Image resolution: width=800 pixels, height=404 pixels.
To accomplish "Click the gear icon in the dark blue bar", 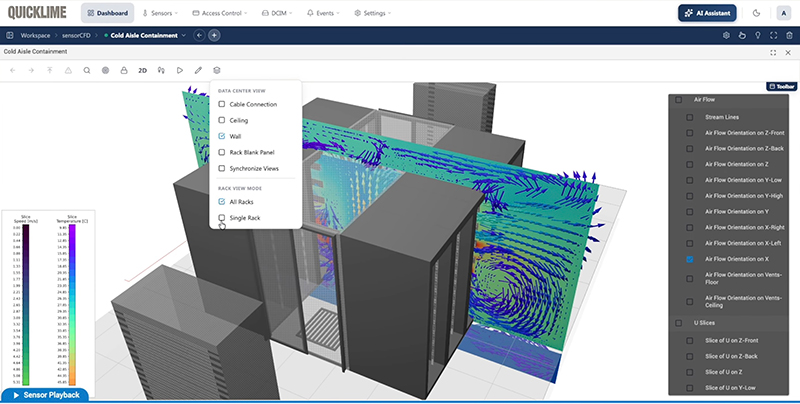I will click(727, 35).
